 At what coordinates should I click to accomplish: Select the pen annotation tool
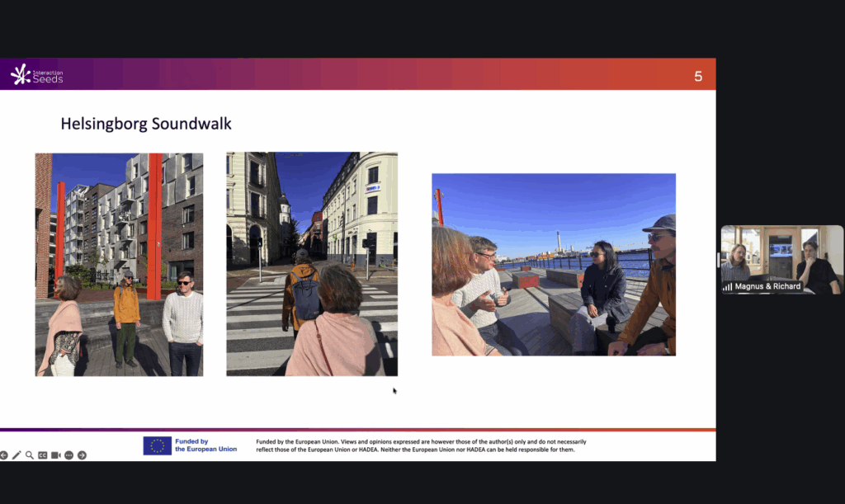(17, 455)
